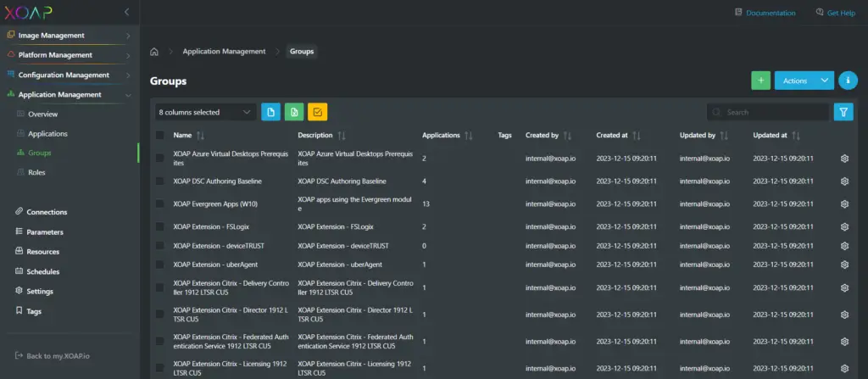The image size is (868, 379).
Task: Open settings gear for XOAP Extension - FSLogix
Action: tap(844, 226)
